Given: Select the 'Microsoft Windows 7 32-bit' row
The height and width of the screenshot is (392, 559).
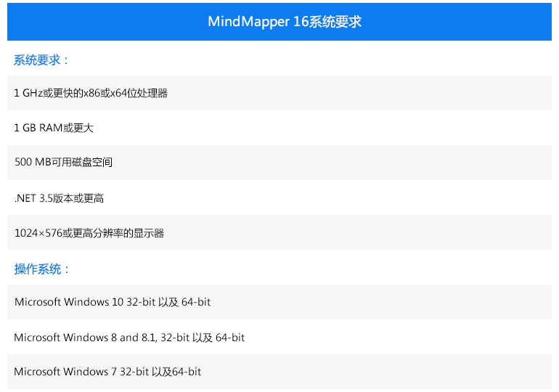Looking at the screenshot, I should coord(279,372).
